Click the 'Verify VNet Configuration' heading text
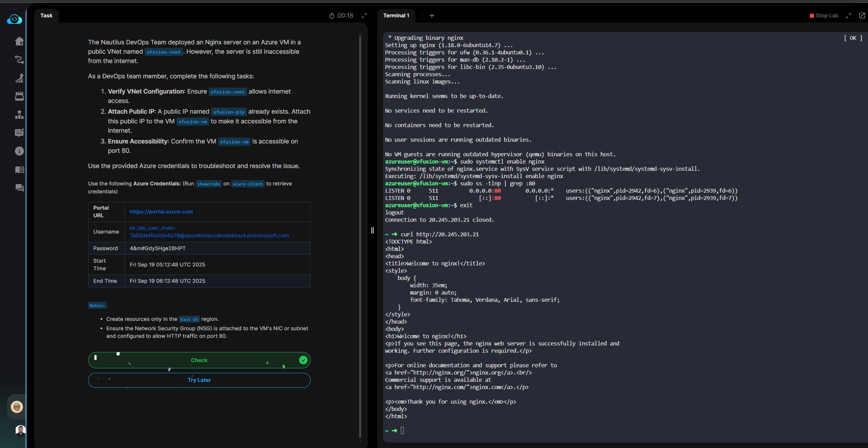The width and height of the screenshot is (868, 448). point(146,91)
